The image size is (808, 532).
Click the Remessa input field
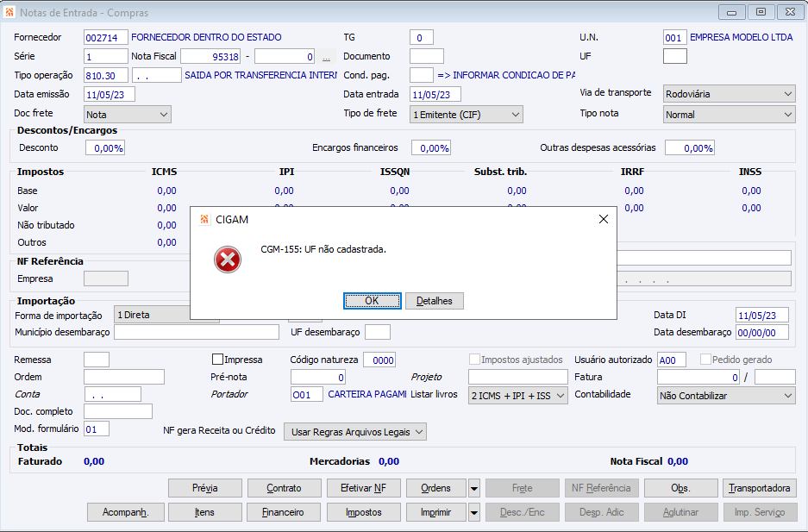pos(97,360)
